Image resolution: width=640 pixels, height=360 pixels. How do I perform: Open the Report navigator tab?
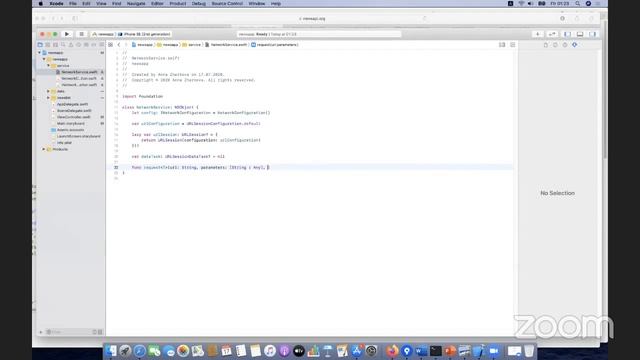point(101,44)
